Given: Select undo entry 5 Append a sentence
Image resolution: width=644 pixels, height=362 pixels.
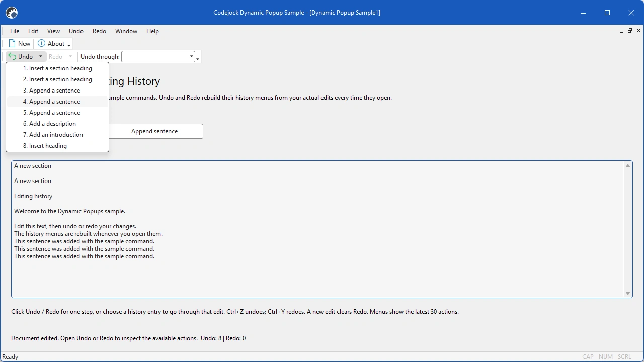Looking at the screenshot, I should point(57,113).
